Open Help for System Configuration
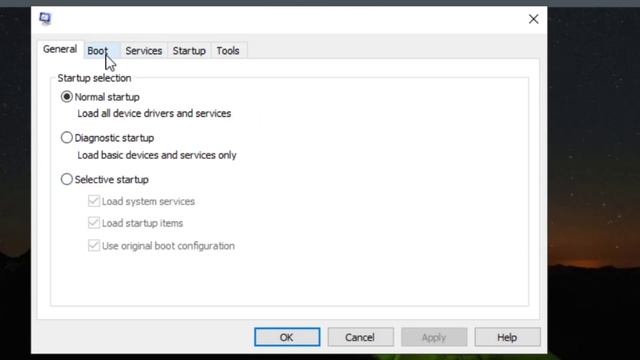Screen dimensions: 640x360 coord(507,337)
